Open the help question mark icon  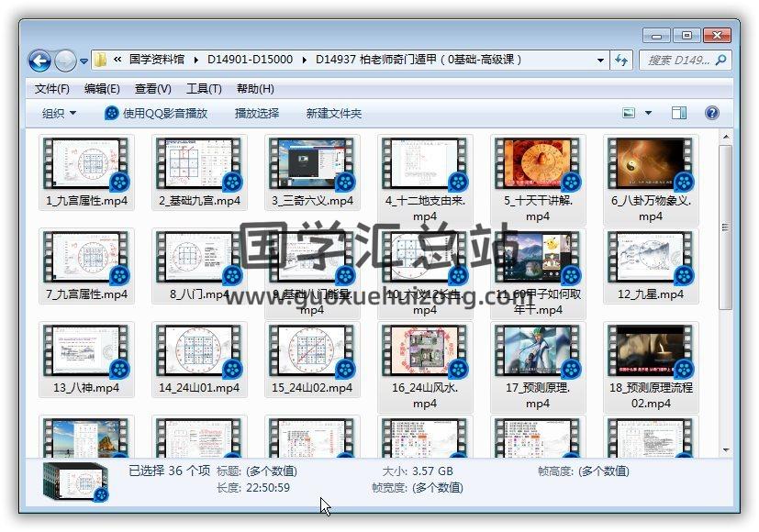coord(711,113)
